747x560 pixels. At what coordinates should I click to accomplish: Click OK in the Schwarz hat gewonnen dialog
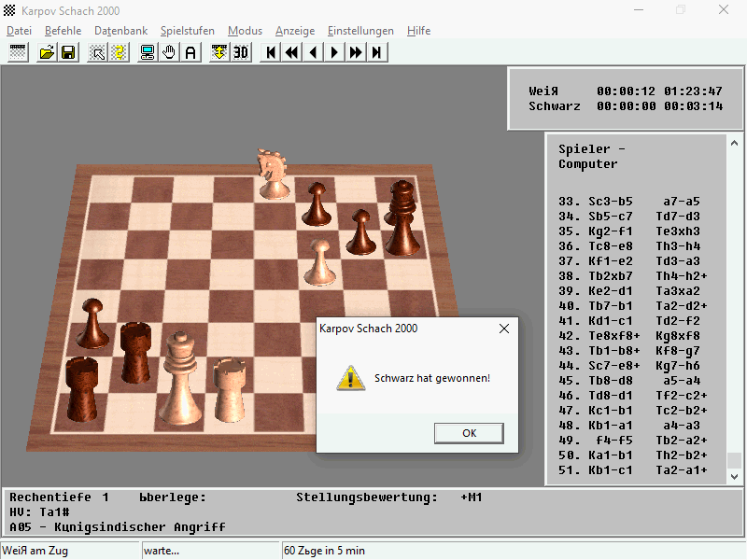pyautogui.click(x=469, y=433)
